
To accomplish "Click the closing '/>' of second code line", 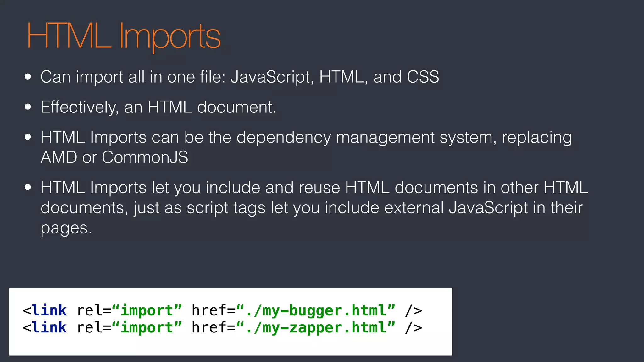I will (413, 327).
